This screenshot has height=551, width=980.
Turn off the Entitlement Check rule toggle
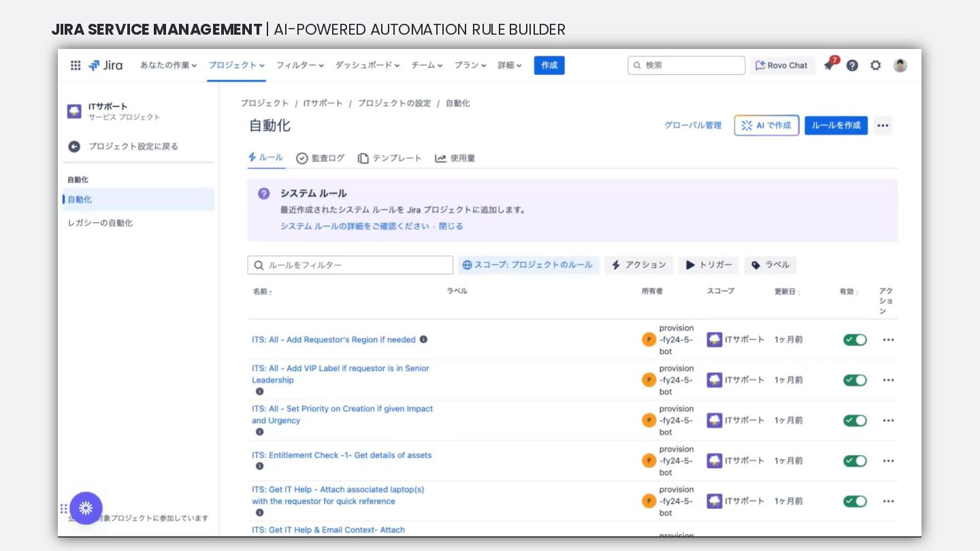pyautogui.click(x=855, y=461)
